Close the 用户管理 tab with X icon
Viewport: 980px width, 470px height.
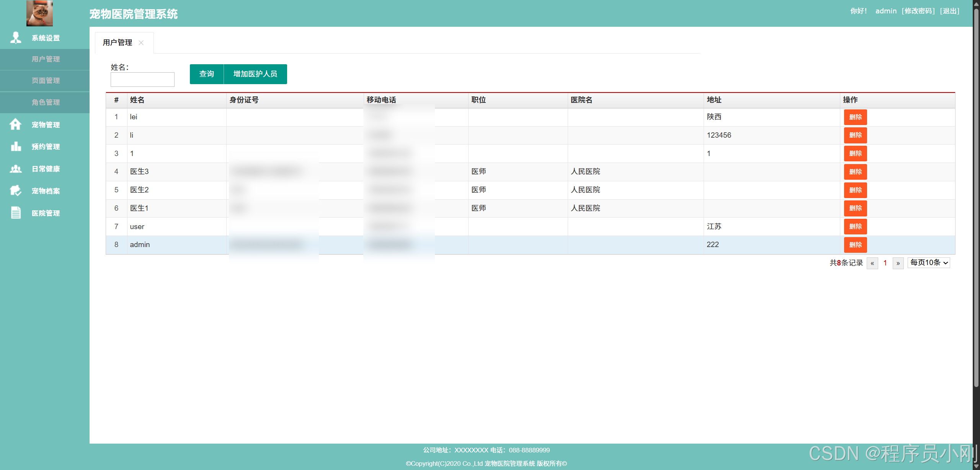click(x=141, y=42)
